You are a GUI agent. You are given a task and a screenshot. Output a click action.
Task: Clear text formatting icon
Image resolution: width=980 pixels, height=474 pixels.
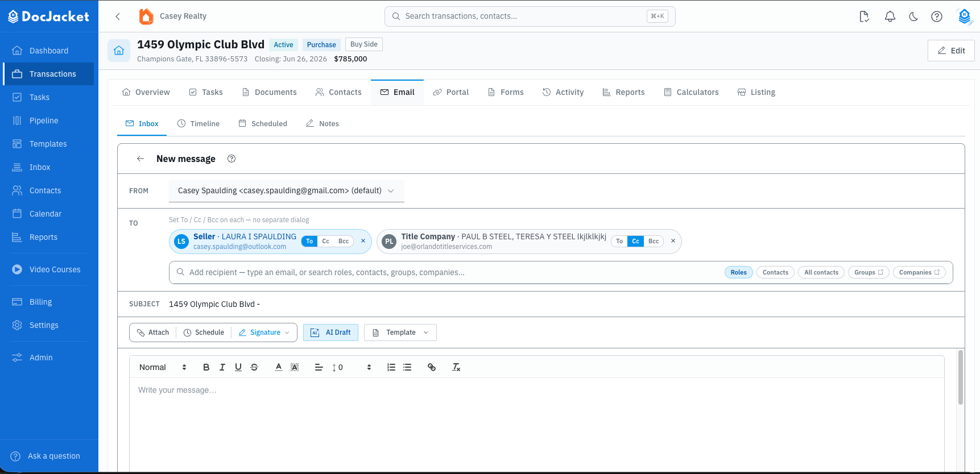[x=456, y=367]
